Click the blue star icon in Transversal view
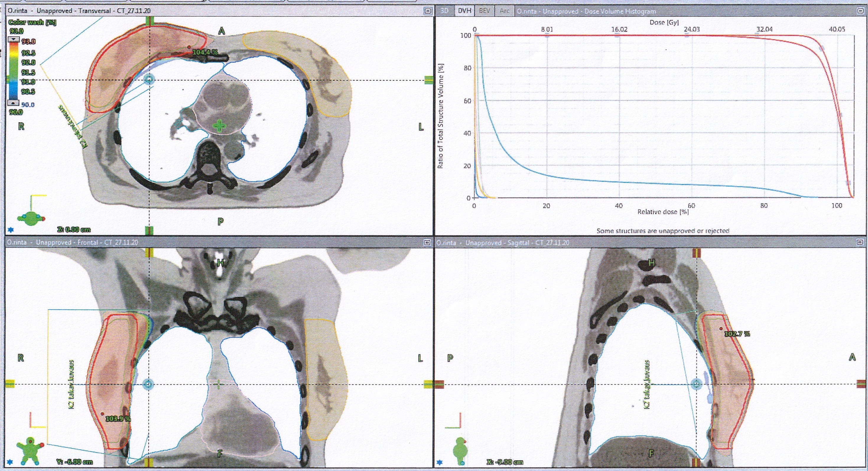 click(x=11, y=230)
